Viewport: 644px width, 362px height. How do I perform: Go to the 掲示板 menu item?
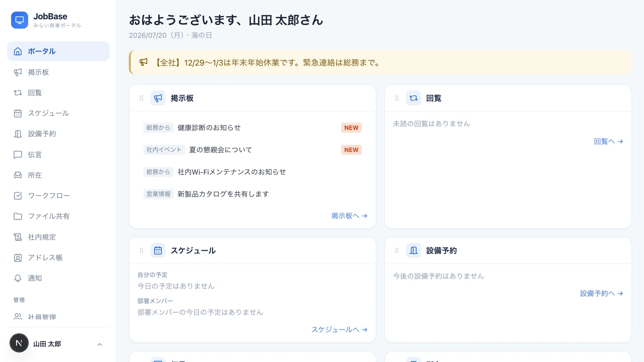coord(58,72)
